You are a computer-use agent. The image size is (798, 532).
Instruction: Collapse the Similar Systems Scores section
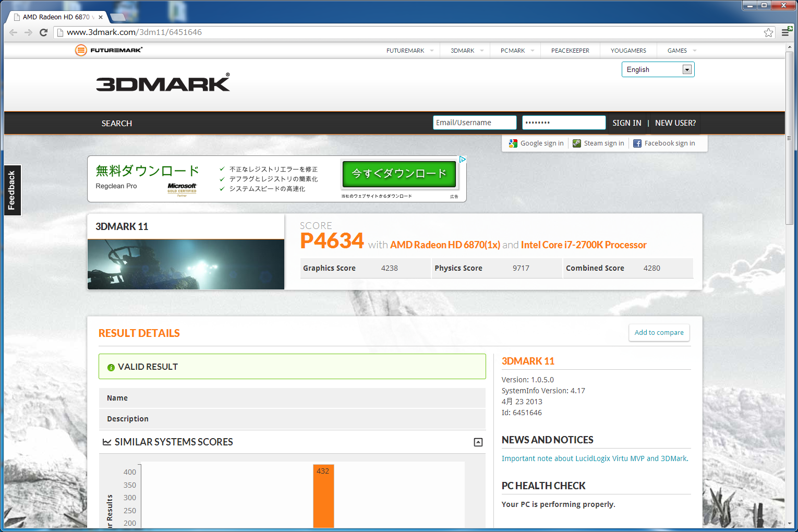[x=478, y=442]
